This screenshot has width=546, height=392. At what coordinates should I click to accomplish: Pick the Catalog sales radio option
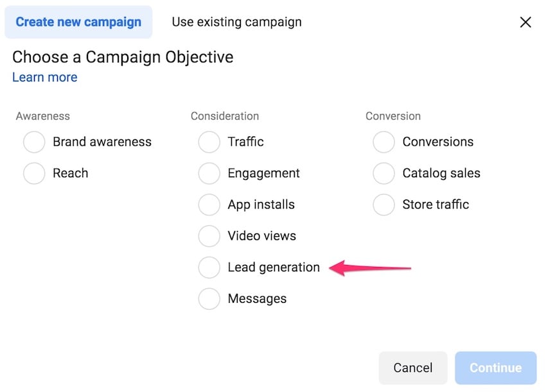point(383,173)
